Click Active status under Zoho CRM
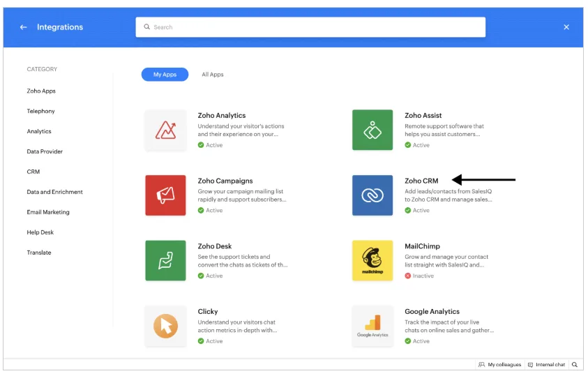The width and height of the screenshot is (588, 376). pyautogui.click(x=421, y=210)
